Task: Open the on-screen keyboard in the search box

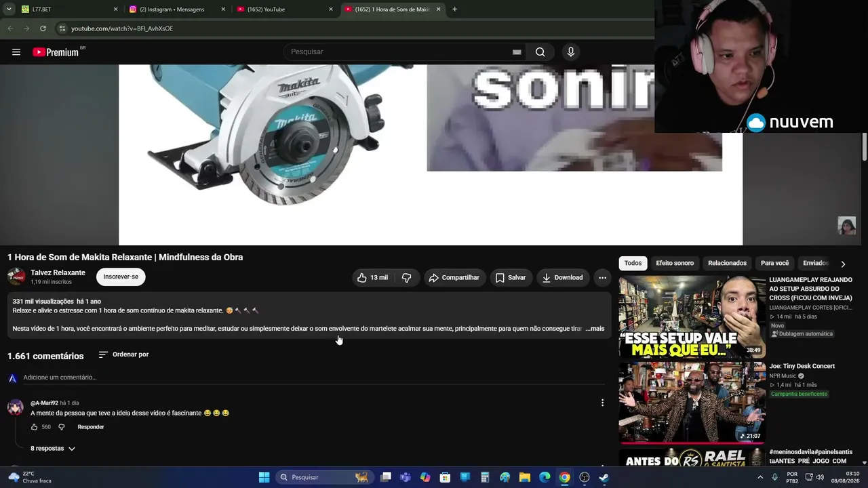Action: [517, 52]
